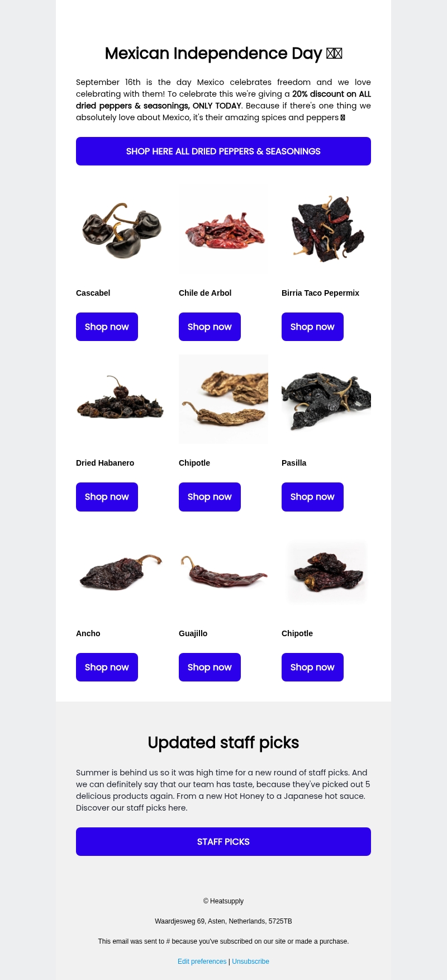Click the Shop Here All Dried Peppers & Seasonings button
The image size is (447, 980).
pos(223,151)
